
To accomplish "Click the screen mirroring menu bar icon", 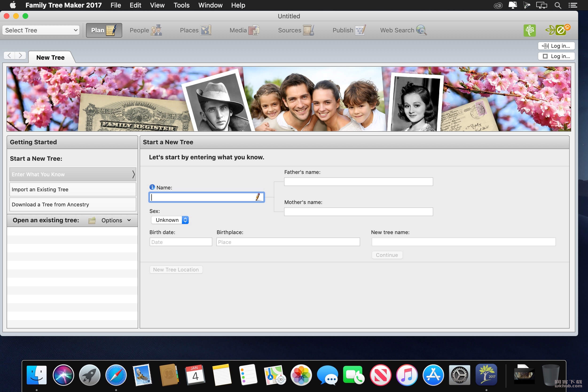I will 541,5.
